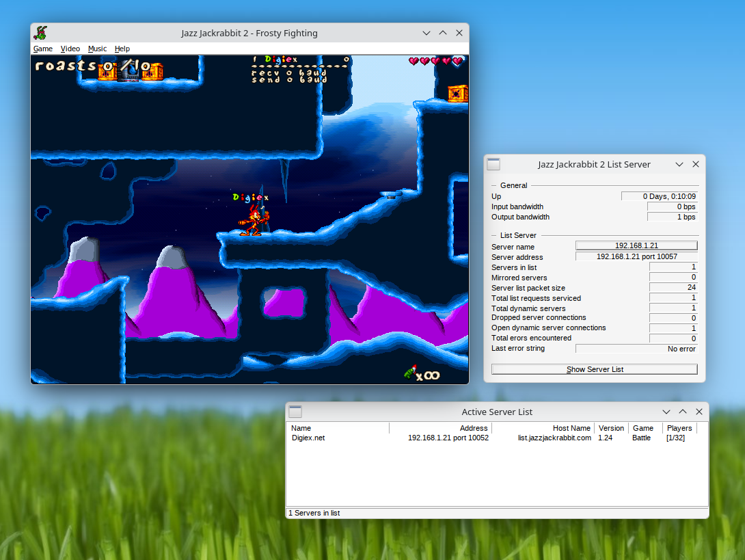This screenshot has height=560, width=745.
Task: Select the Digiex.net server row
Action: coord(497,438)
